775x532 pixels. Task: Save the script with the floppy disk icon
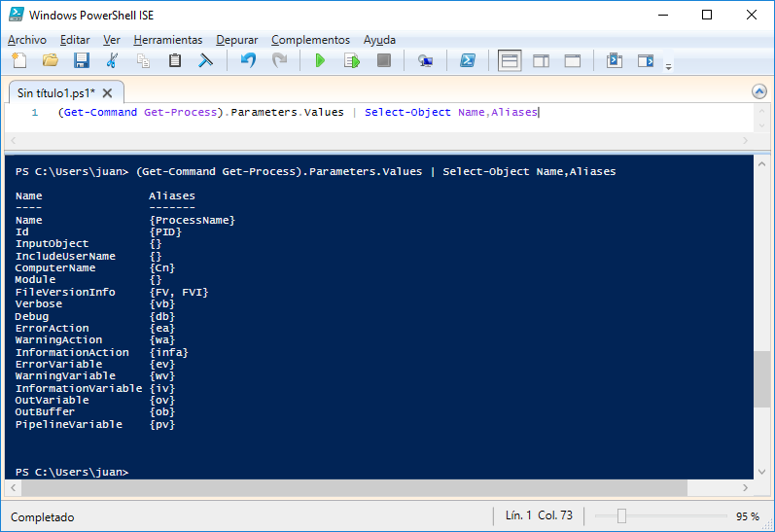(x=81, y=60)
